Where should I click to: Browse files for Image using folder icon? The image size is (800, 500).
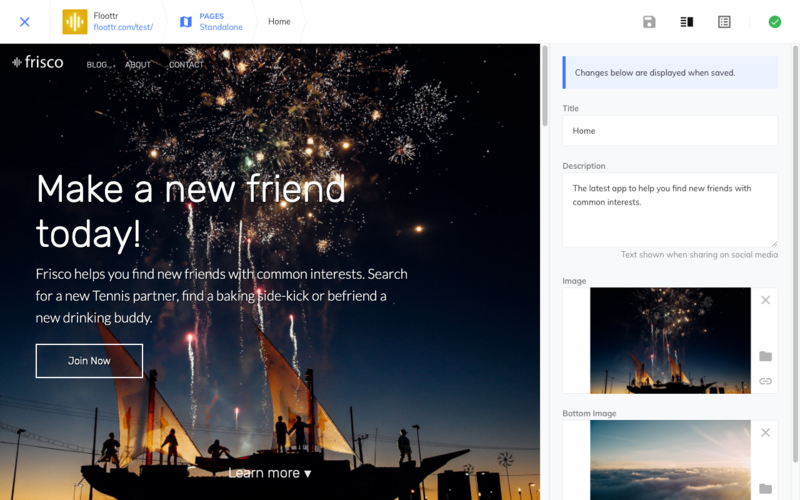point(765,356)
